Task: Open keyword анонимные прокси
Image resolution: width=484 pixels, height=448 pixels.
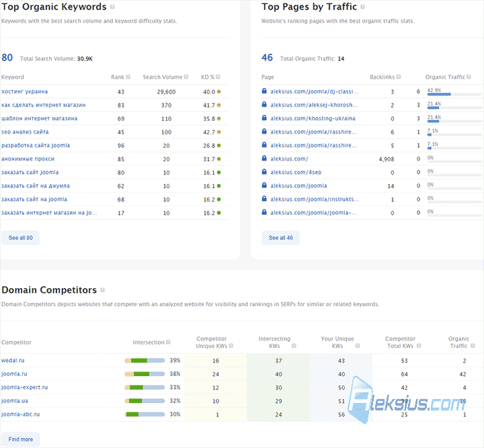Action: [x=28, y=159]
